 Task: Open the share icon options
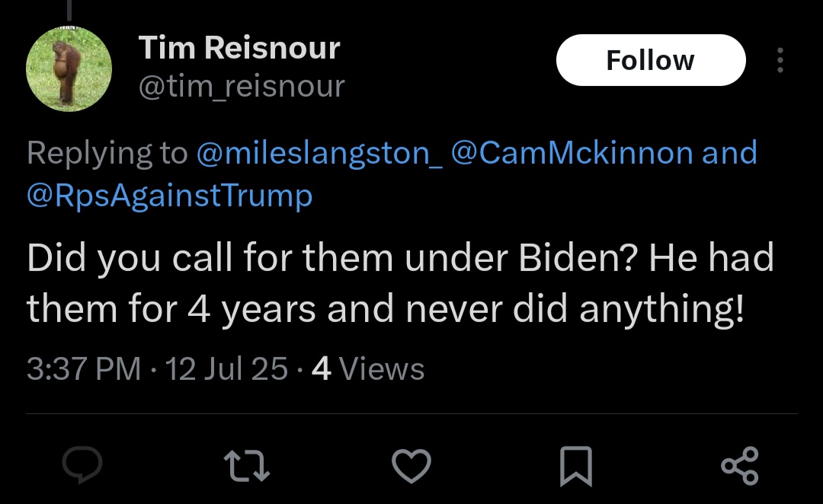pyautogui.click(x=740, y=466)
